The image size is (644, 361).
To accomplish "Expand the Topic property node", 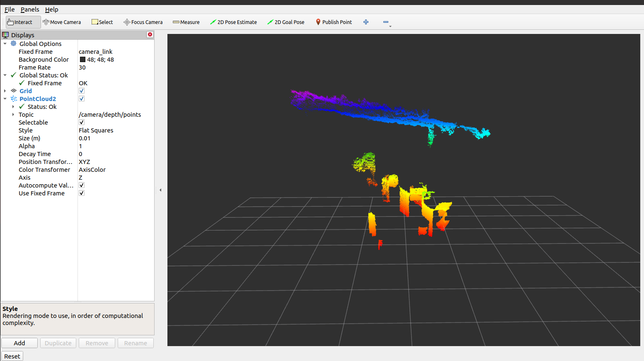I will pyautogui.click(x=13, y=114).
